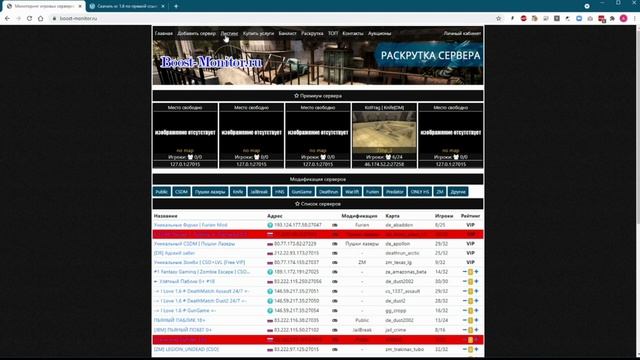The height and width of the screenshot is (360, 640).
Task: Open the РАСКРУТКА СЕРВЕРА banner
Action: (x=430, y=56)
